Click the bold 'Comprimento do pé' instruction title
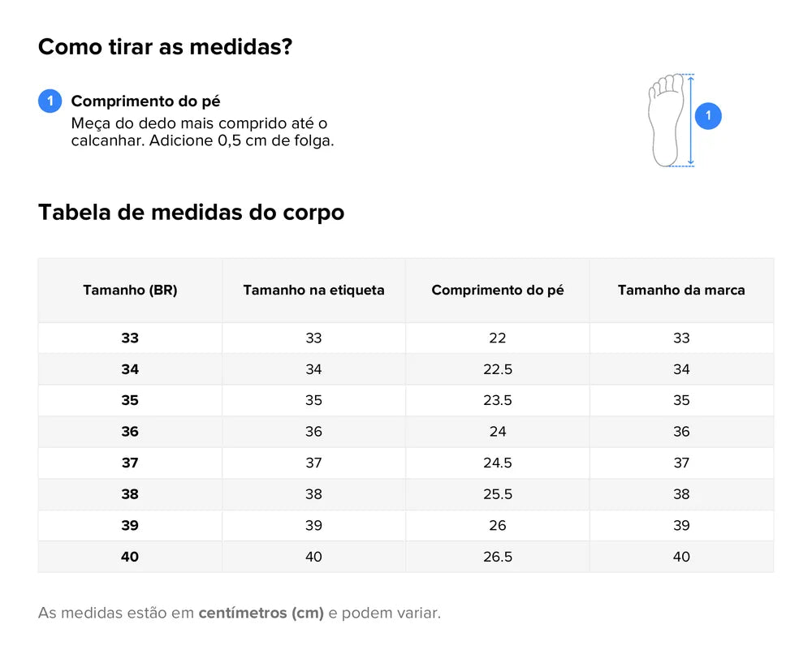 145,101
